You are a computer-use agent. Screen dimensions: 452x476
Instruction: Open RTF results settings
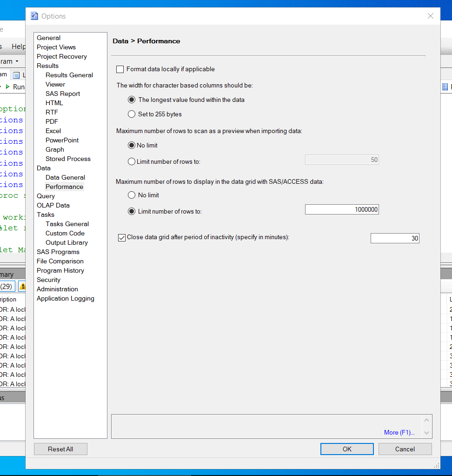(x=52, y=112)
